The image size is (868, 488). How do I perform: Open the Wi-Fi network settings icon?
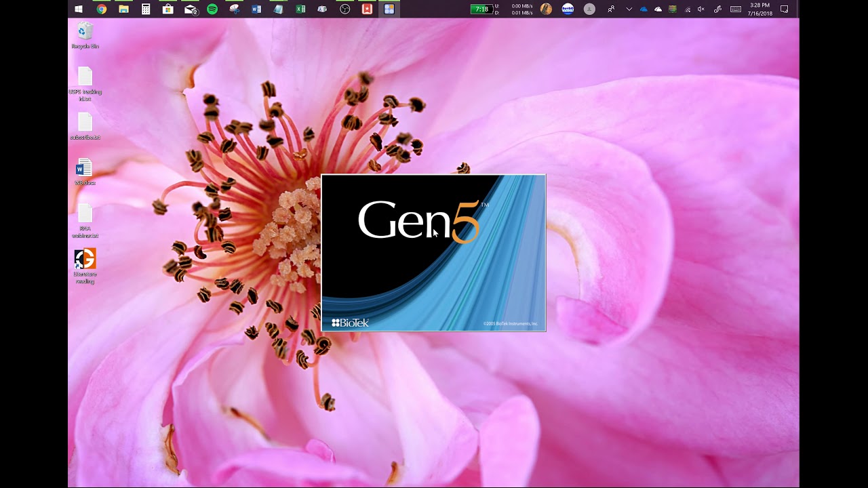click(x=688, y=9)
